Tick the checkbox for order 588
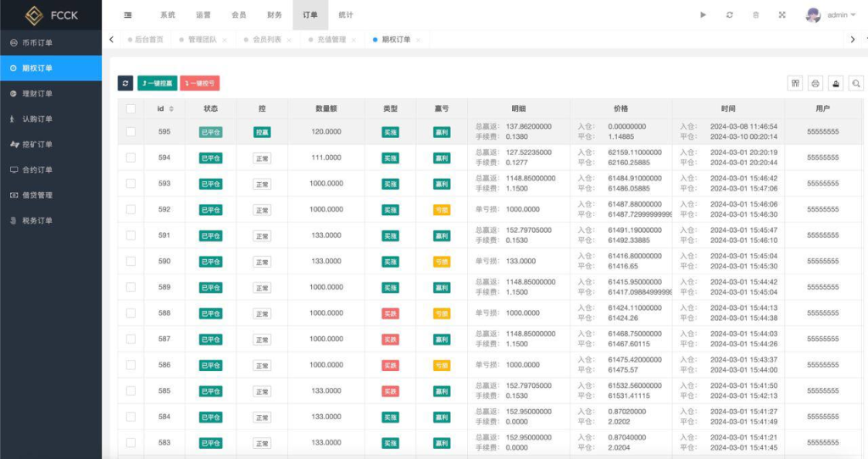This screenshot has height=459, width=868. 131,313
